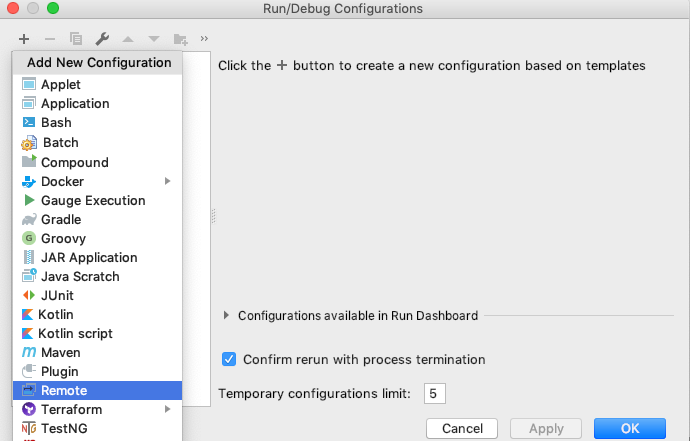Click the purple Terraform icon
Viewport: 690px width, 441px height.
coord(29,409)
